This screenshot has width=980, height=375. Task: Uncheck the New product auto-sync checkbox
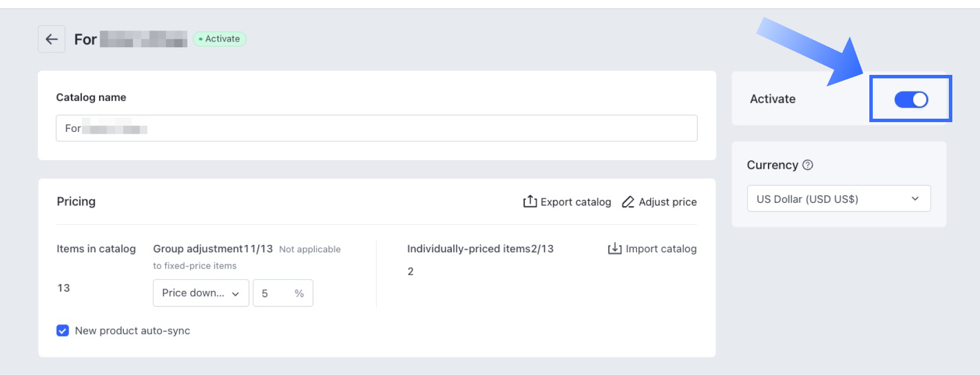click(63, 331)
